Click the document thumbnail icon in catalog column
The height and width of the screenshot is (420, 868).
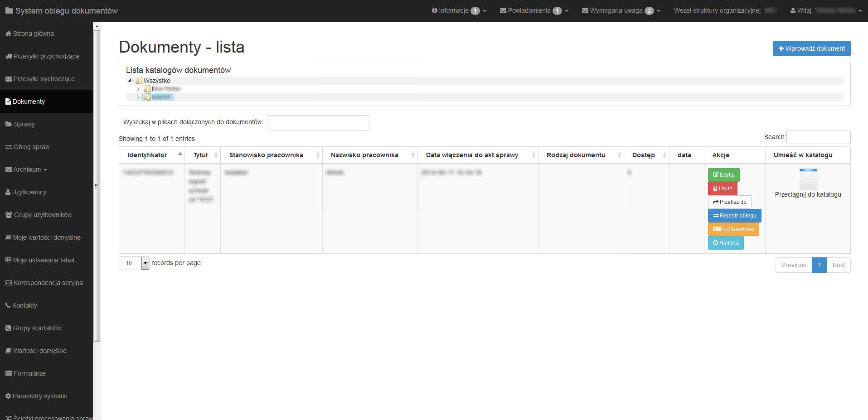(x=808, y=179)
